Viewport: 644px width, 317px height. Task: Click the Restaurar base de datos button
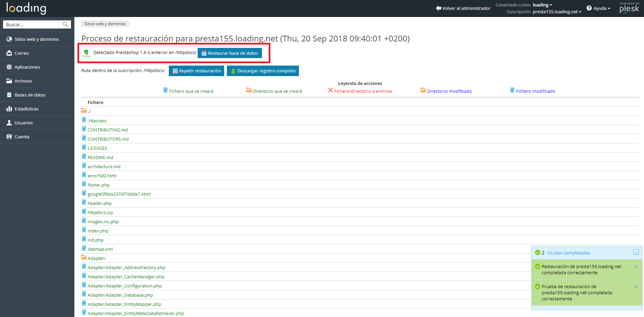(x=230, y=53)
